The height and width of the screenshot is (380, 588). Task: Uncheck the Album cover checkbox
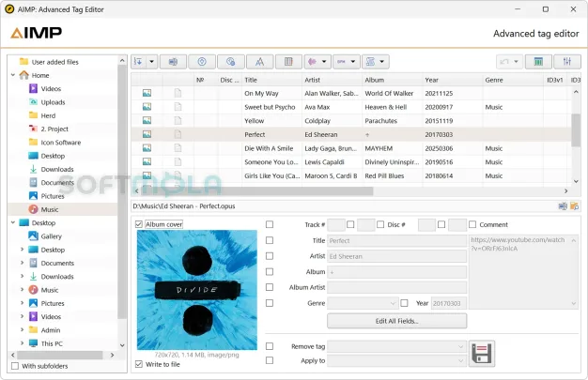coord(139,224)
